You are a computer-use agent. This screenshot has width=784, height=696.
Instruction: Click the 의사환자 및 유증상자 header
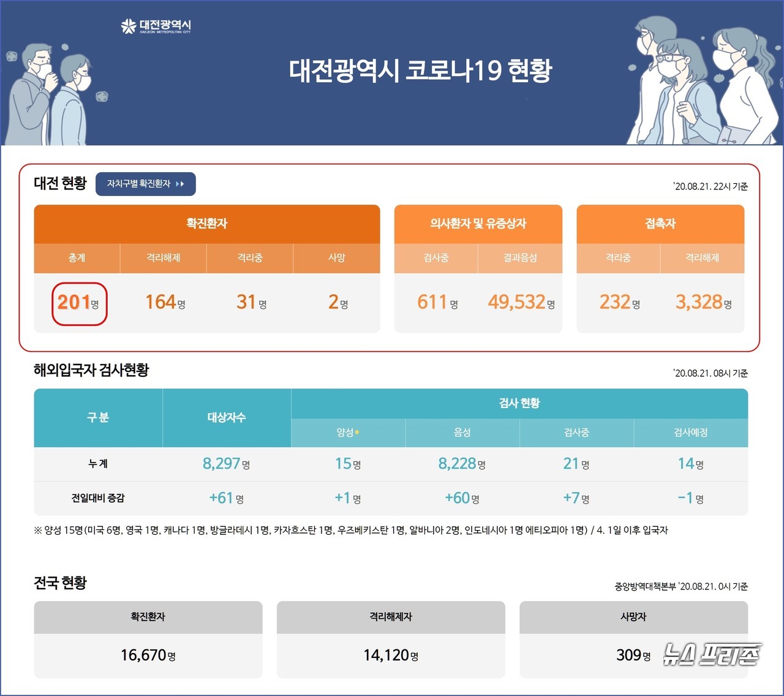click(478, 224)
